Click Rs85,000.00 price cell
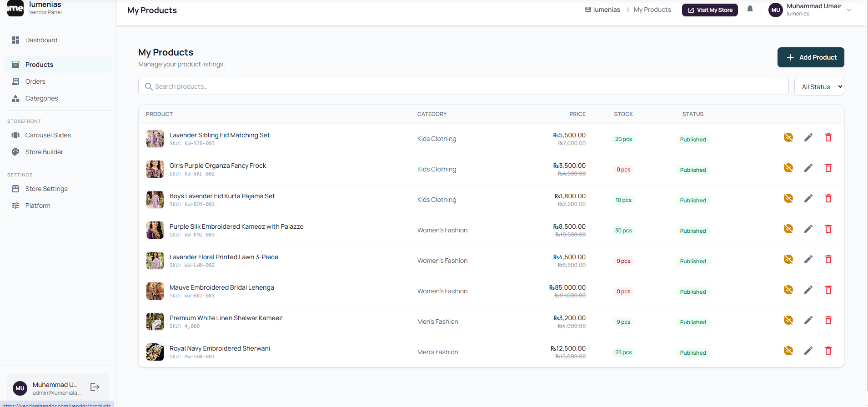 pyautogui.click(x=567, y=287)
